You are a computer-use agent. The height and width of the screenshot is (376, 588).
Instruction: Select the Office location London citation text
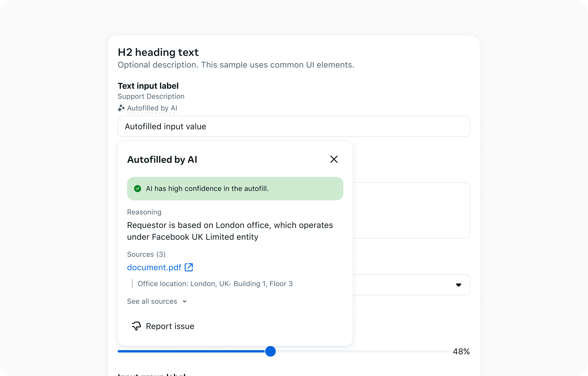click(215, 283)
